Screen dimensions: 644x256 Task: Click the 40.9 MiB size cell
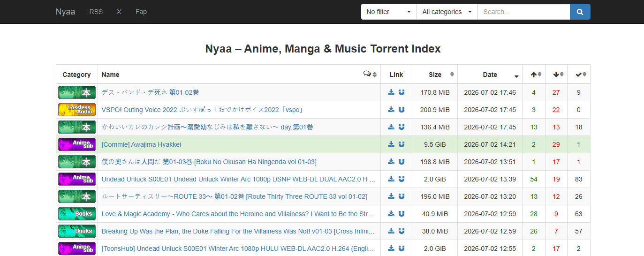(x=435, y=214)
